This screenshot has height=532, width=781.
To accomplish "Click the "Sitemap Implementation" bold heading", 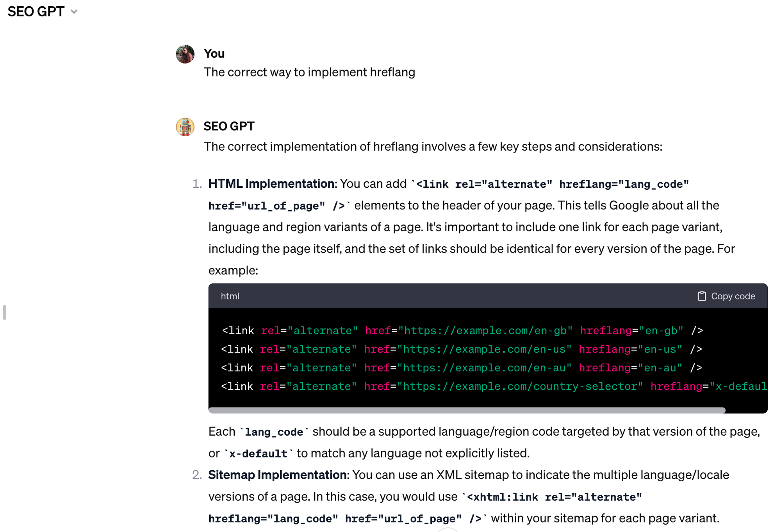I will [x=277, y=475].
